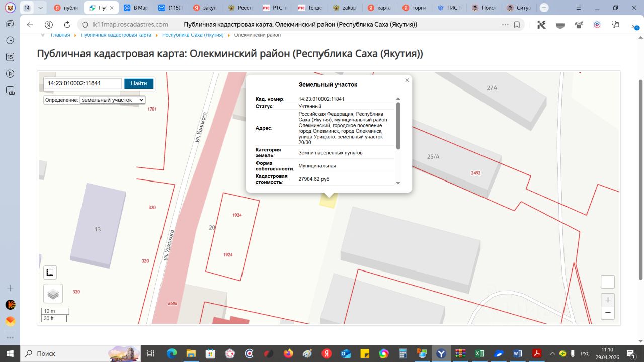
Task: Click the cadastral number input field
Action: click(x=83, y=84)
